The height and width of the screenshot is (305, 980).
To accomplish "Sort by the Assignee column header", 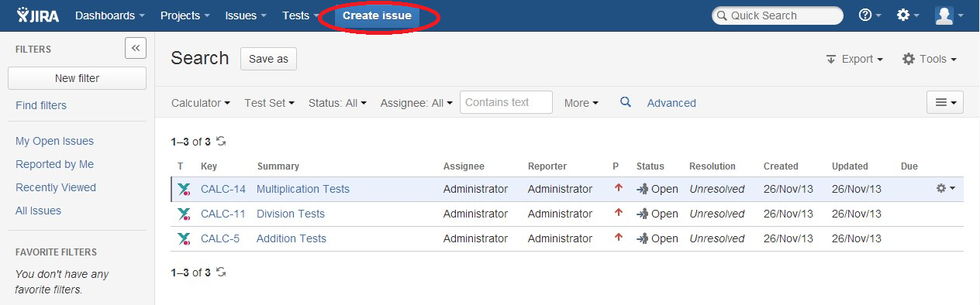I will click(464, 166).
